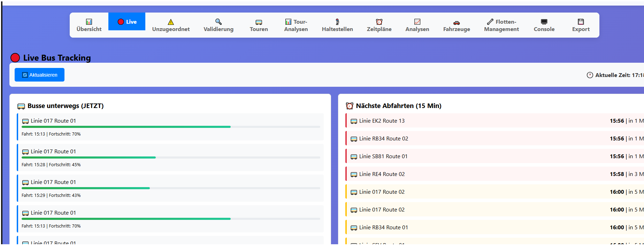Screen dimensions: 644x246
Task: Click the Flotten-Management wrench icon
Action: click(490, 22)
